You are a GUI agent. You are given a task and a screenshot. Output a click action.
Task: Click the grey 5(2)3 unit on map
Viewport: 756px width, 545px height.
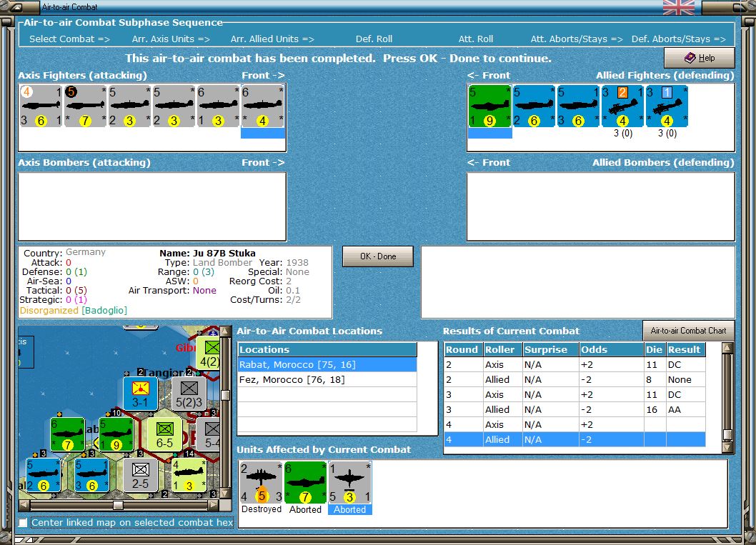(x=189, y=394)
